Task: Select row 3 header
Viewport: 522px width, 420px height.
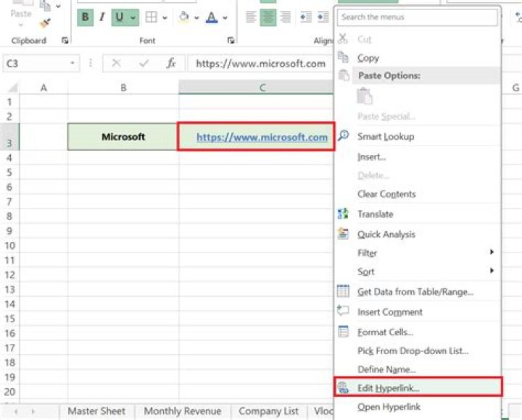Action: tap(9, 137)
